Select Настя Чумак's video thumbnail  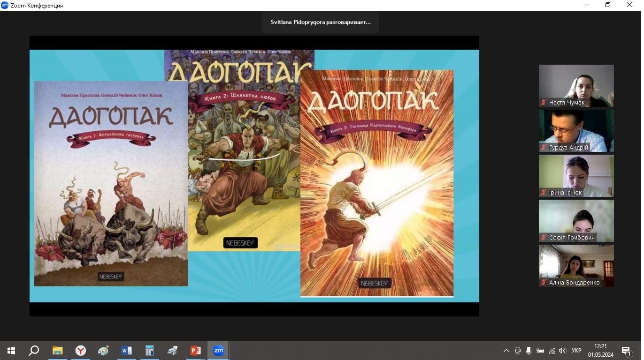pyautogui.click(x=576, y=86)
